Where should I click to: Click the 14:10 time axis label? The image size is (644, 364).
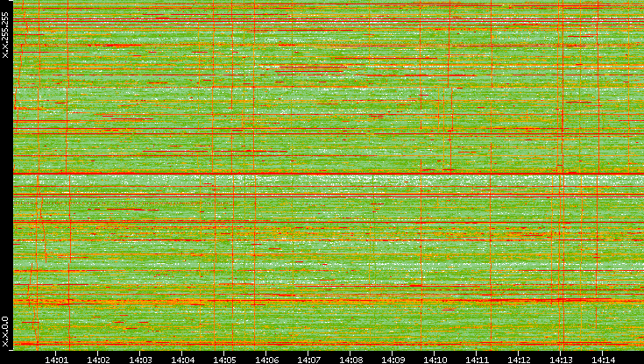coord(435,360)
